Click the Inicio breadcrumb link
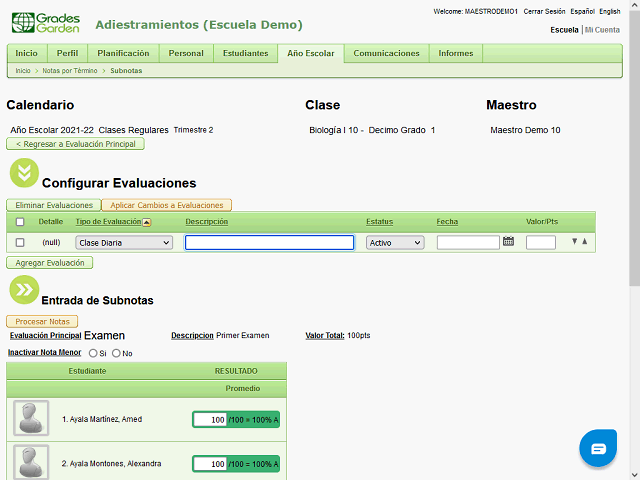The height and width of the screenshot is (480, 640). point(23,71)
